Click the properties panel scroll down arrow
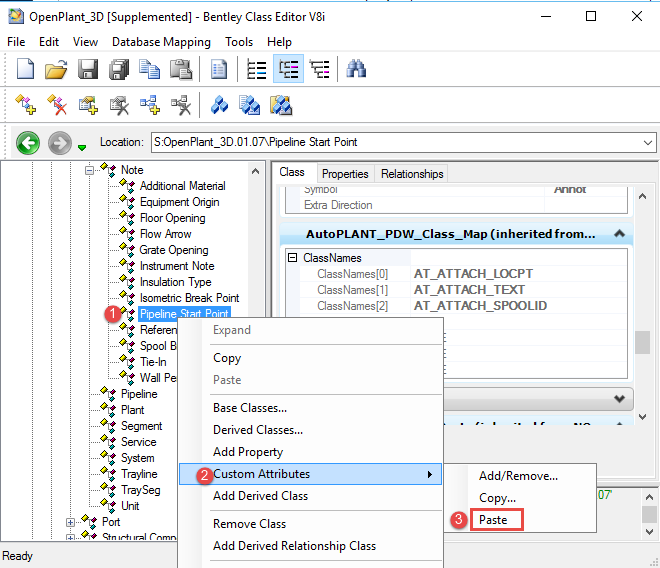The width and height of the screenshot is (660, 568). pos(642,417)
